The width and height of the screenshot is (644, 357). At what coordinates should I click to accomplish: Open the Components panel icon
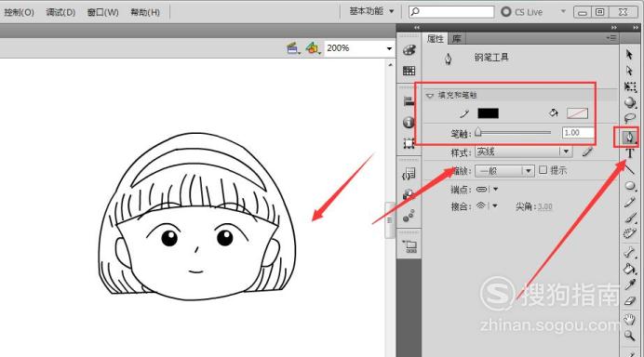[x=409, y=194]
